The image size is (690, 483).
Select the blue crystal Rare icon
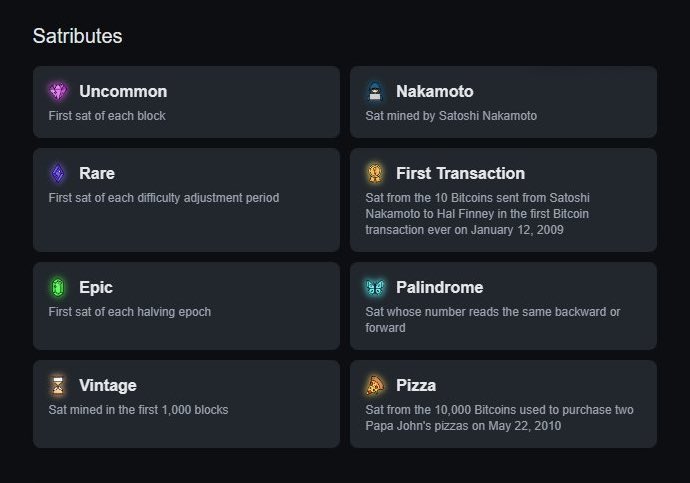pyautogui.click(x=58, y=173)
